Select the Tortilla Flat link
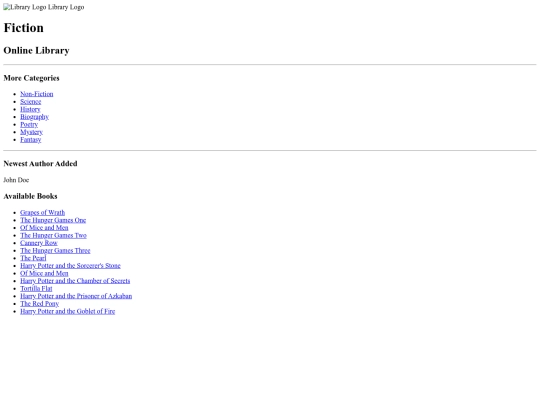540x405 pixels. 36,288
